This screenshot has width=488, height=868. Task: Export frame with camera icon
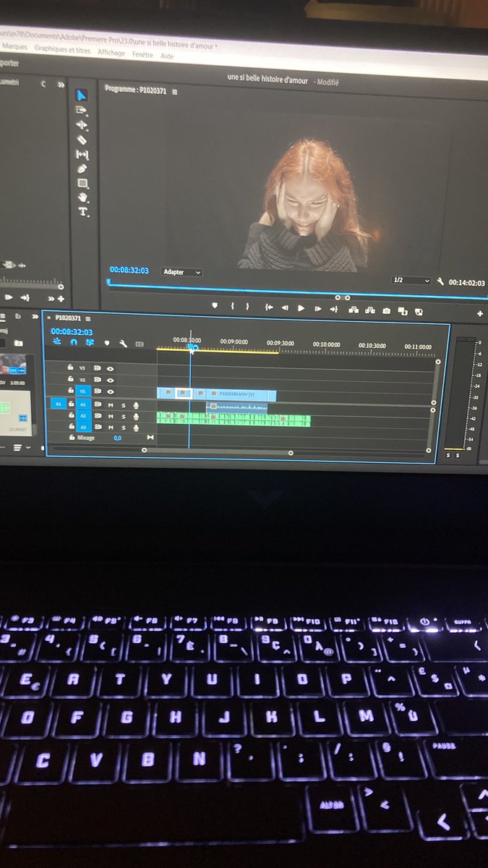386,311
